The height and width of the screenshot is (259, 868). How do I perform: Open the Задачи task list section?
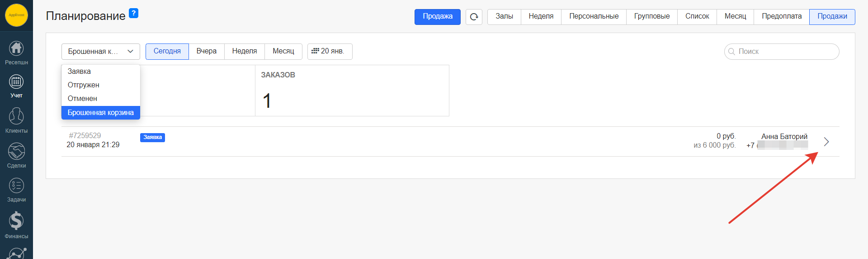pyautogui.click(x=16, y=190)
